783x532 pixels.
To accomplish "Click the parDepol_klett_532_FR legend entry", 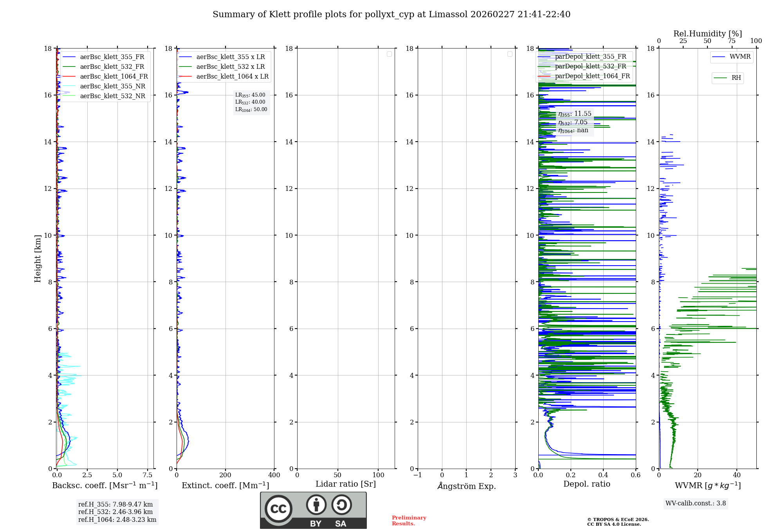I will pyautogui.click(x=590, y=66).
